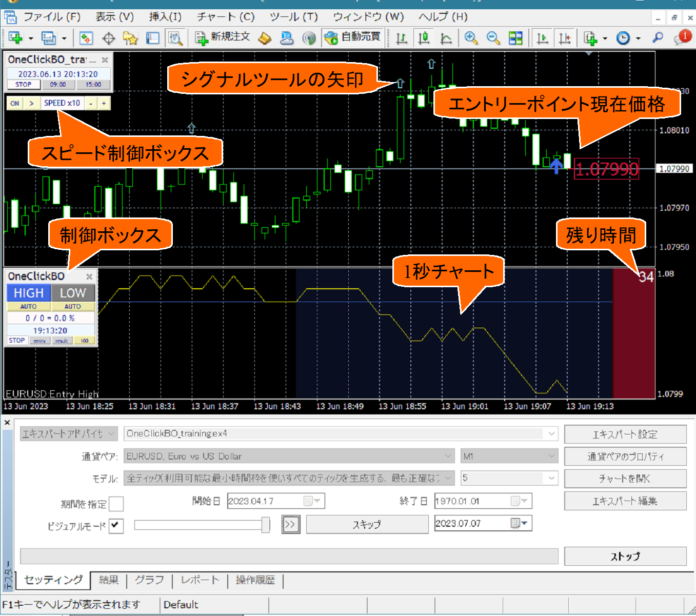Expand the モデル tick model dropdown
Screen dimensions: 696x616
tap(448, 478)
